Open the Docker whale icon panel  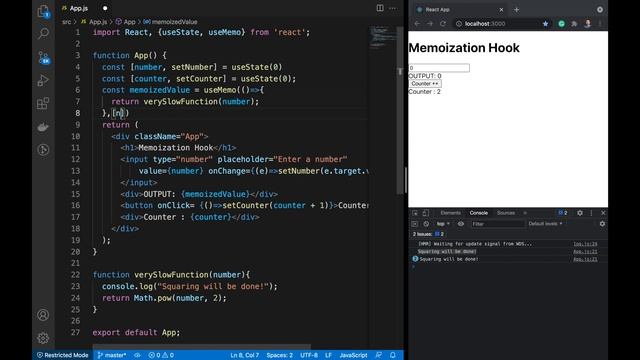coord(43,127)
